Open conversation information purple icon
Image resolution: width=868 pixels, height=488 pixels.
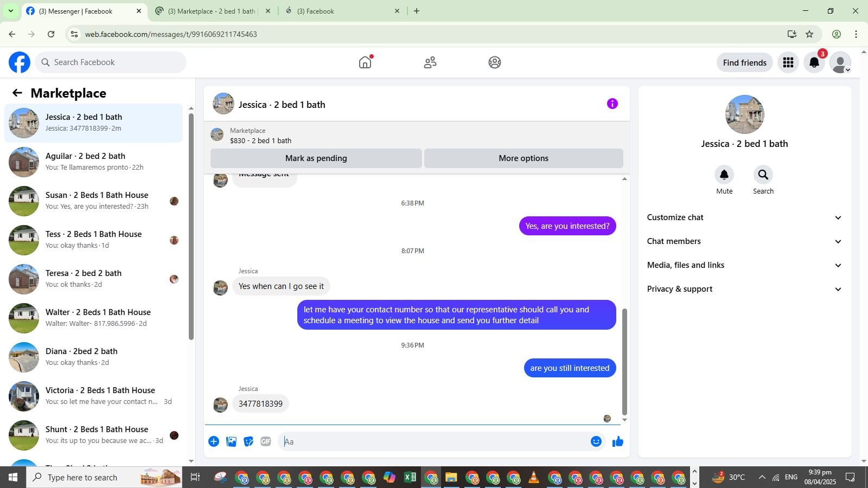pyautogui.click(x=612, y=104)
